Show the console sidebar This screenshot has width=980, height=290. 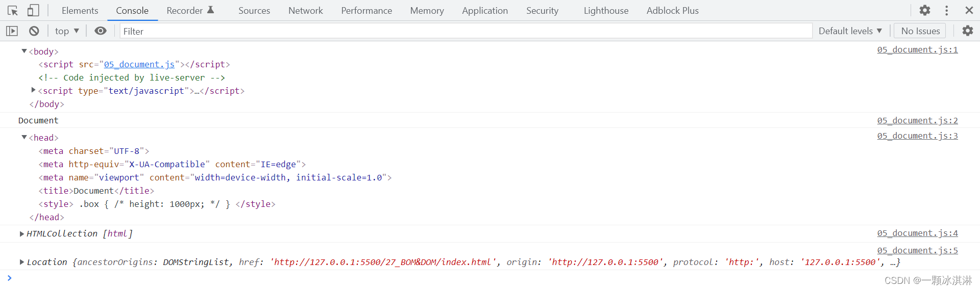[12, 31]
